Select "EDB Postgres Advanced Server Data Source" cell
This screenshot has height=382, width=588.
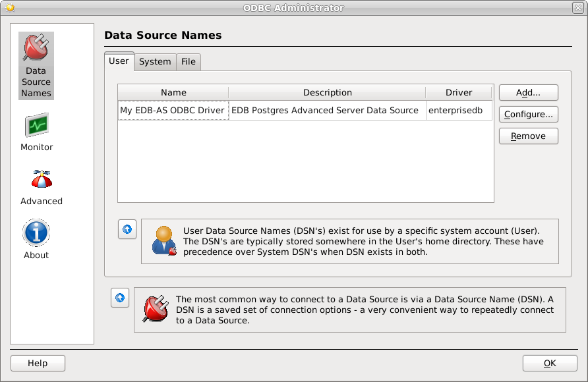pyautogui.click(x=328, y=111)
